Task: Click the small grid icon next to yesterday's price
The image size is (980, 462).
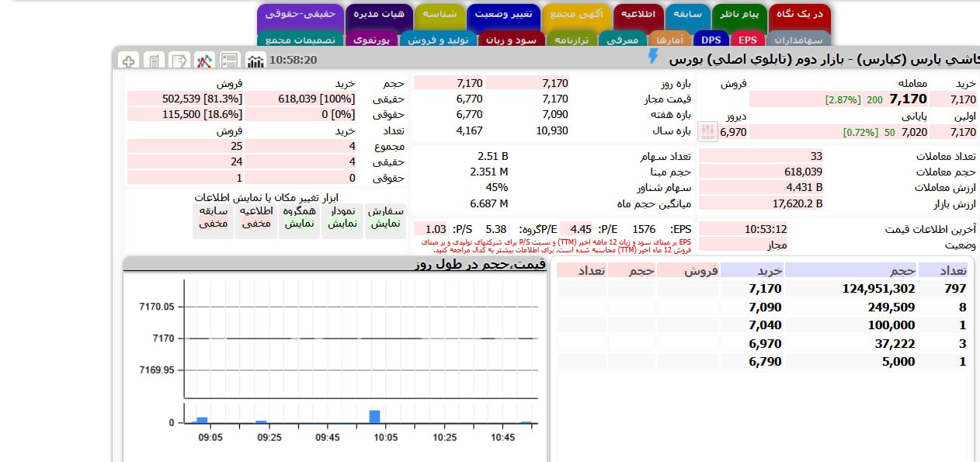Action: (x=707, y=130)
